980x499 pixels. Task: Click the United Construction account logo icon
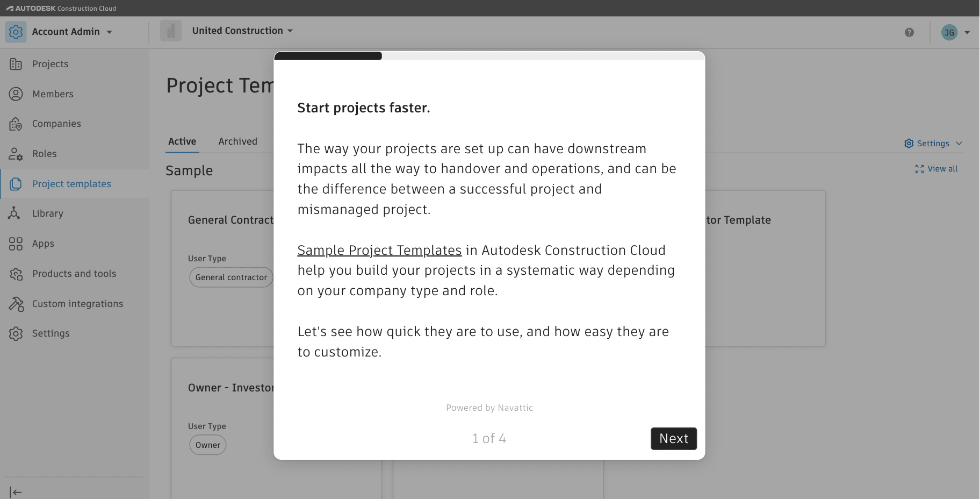click(x=171, y=31)
